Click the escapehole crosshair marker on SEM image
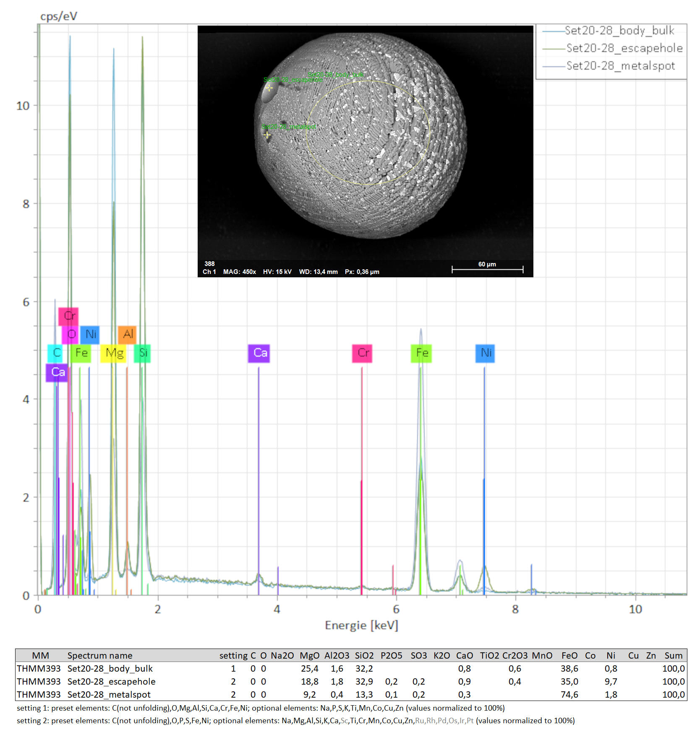Screen dimensions: 700x740 269,88
